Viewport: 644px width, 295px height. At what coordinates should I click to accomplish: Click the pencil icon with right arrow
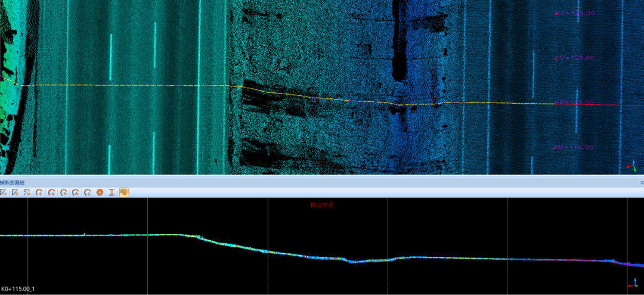tap(27, 192)
